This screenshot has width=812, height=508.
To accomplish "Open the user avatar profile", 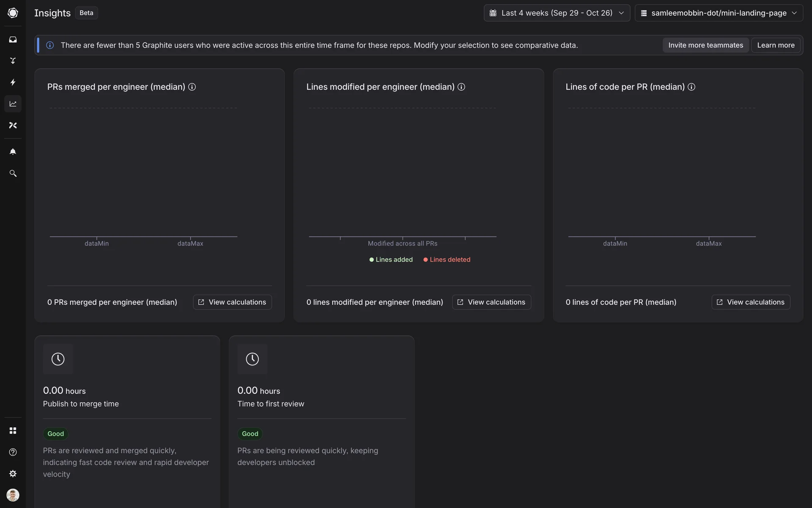I will (x=13, y=495).
